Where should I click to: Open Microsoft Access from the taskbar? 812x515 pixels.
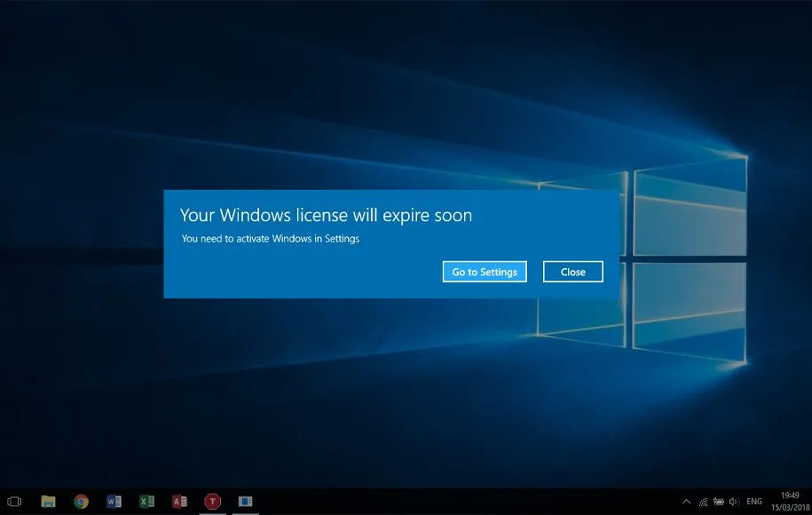(179, 502)
